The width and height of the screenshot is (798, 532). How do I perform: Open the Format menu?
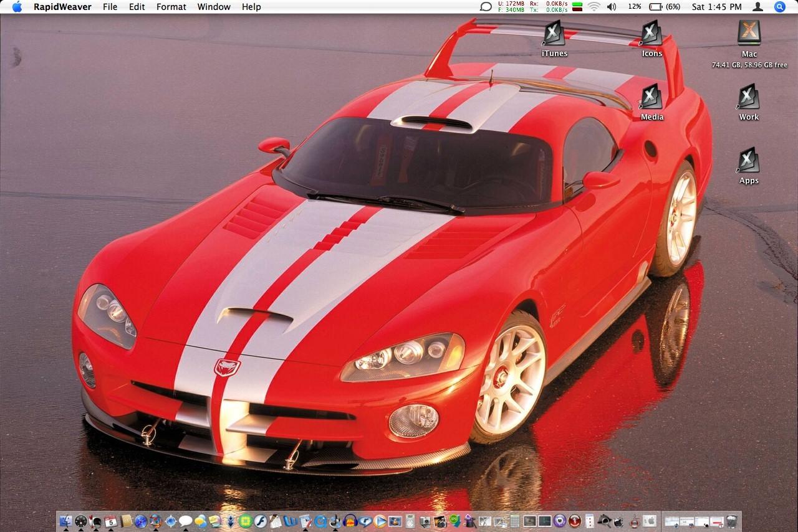pyautogui.click(x=171, y=7)
